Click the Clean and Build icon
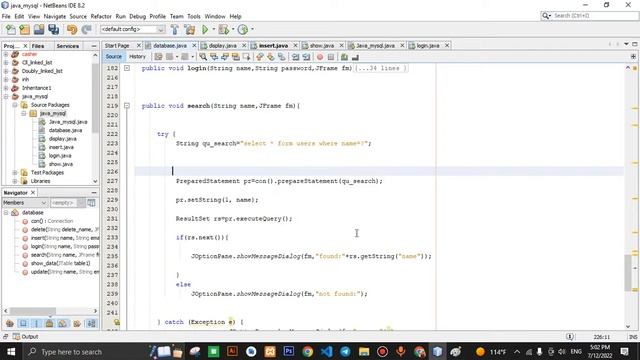 [190, 29]
